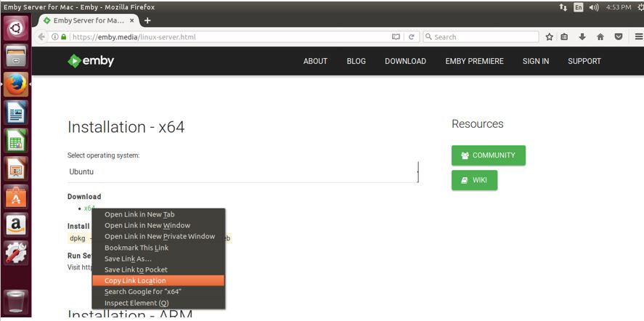Open the Files manager in the dock

16,57
